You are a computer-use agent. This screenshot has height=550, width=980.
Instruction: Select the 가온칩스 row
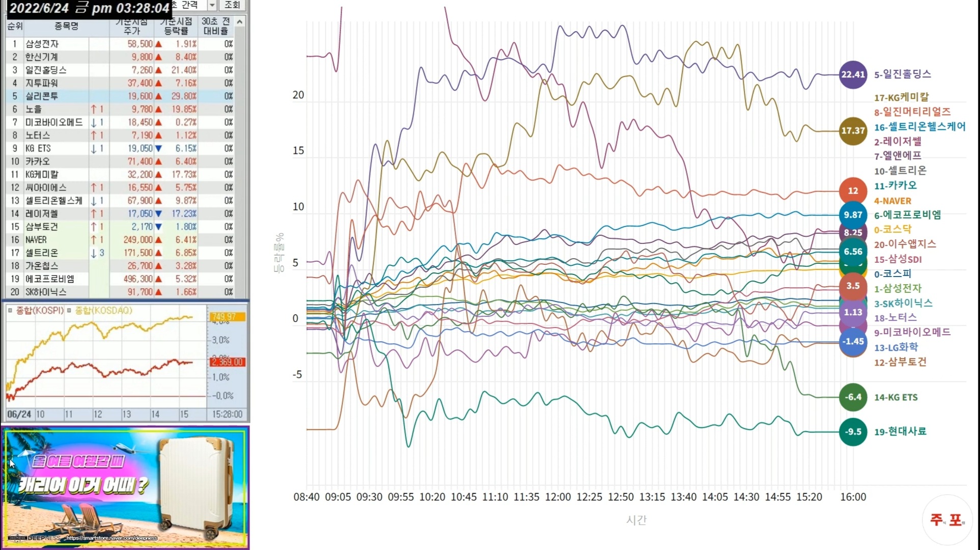point(120,266)
